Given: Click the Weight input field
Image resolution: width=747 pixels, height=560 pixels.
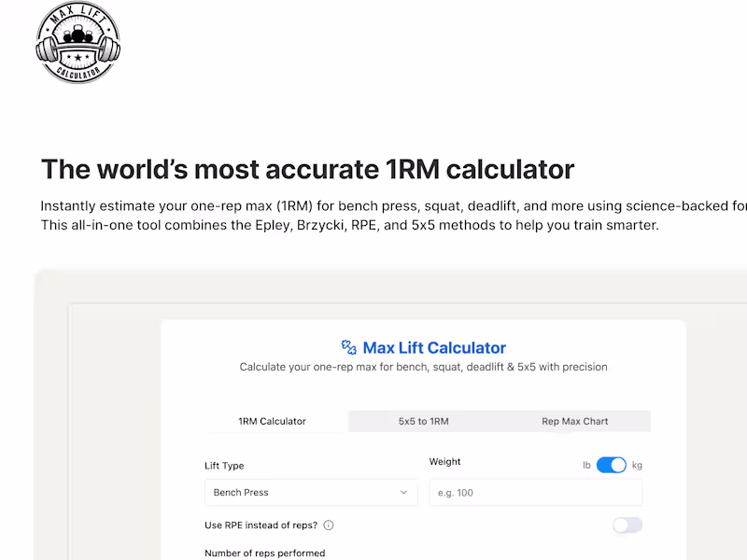Looking at the screenshot, I should 535,492.
